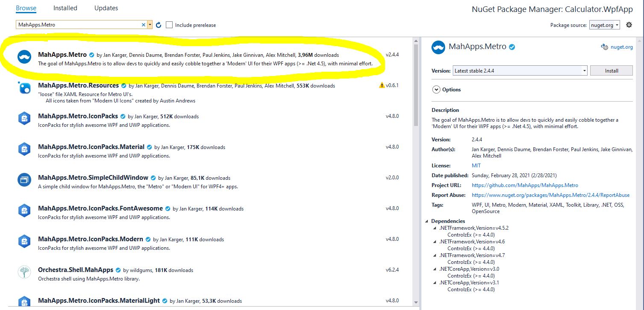Switch to the Installed tab
Screen dimensions: 644x310
coord(65,8)
